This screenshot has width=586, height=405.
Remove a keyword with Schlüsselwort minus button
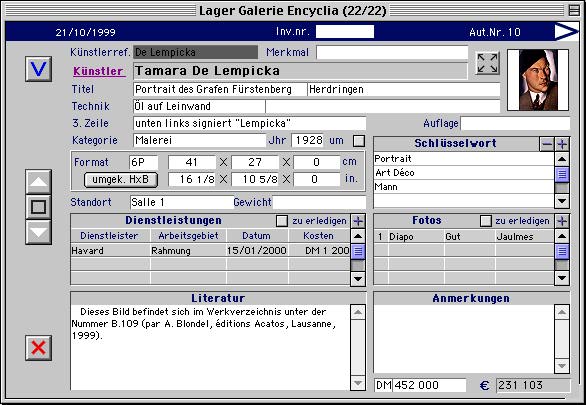click(547, 144)
